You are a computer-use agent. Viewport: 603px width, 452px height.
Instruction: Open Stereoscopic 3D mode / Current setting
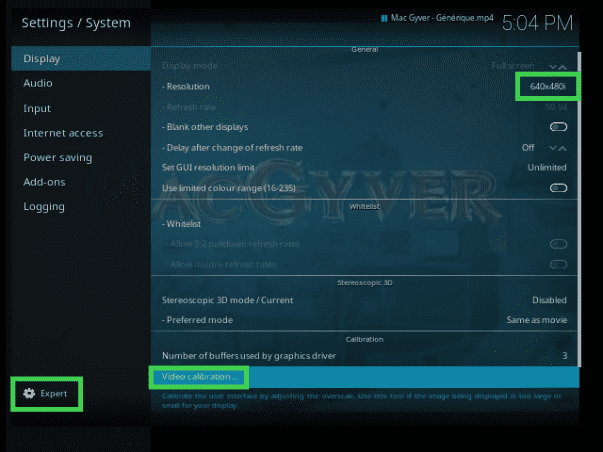tap(364, 300)
